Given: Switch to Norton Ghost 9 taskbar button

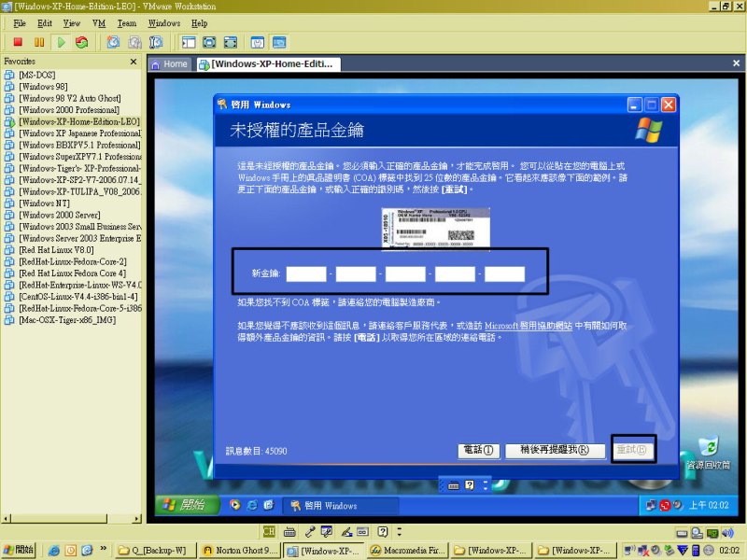Looking at the screenshot, I should click(x=239, y=551).
